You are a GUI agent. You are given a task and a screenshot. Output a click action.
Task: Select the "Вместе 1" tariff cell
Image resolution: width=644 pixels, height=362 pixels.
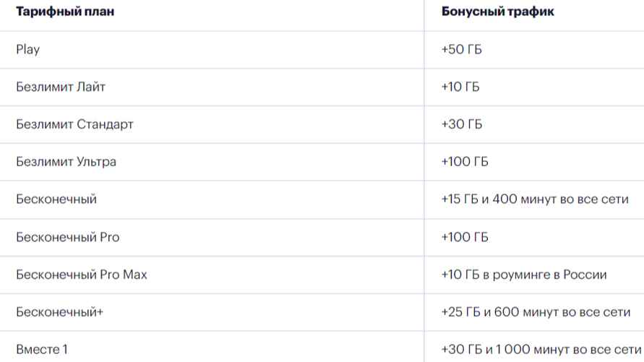click(42, 350)
